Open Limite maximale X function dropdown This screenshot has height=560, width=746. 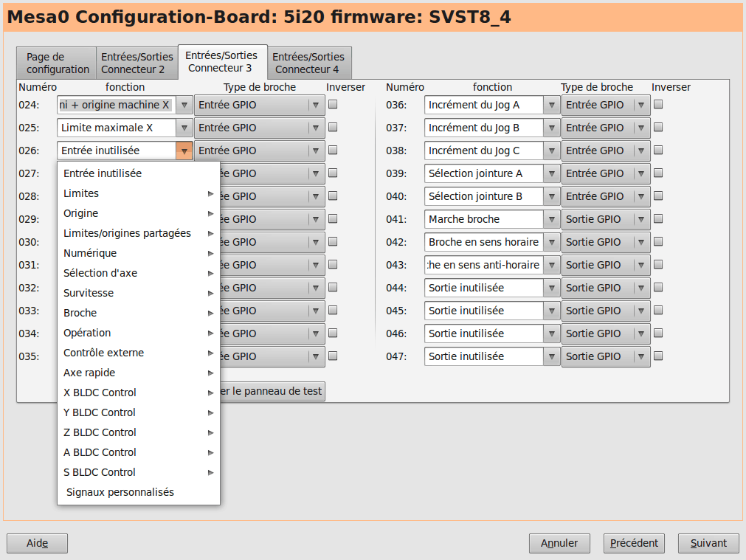[x=184, y=128]
